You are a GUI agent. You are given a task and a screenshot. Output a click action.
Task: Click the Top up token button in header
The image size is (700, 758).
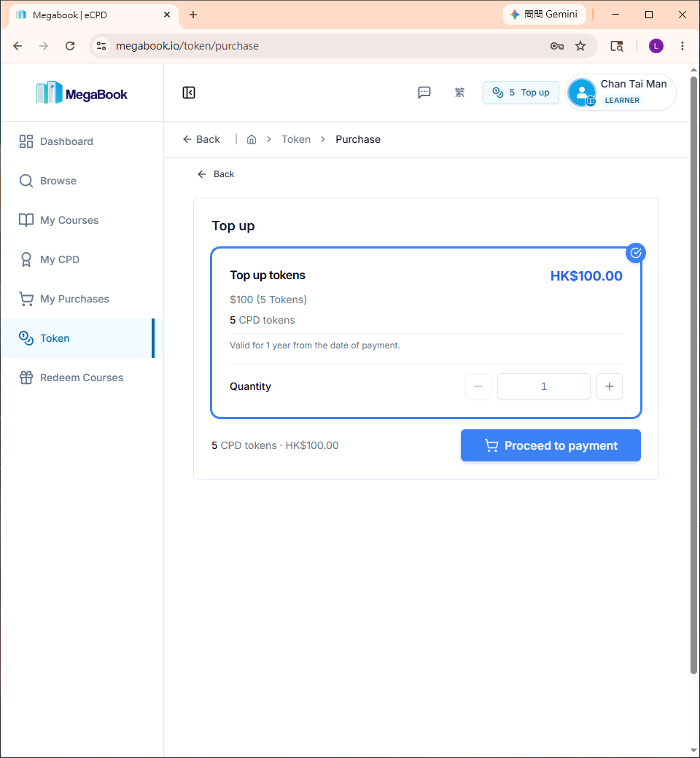click(521, 93)
